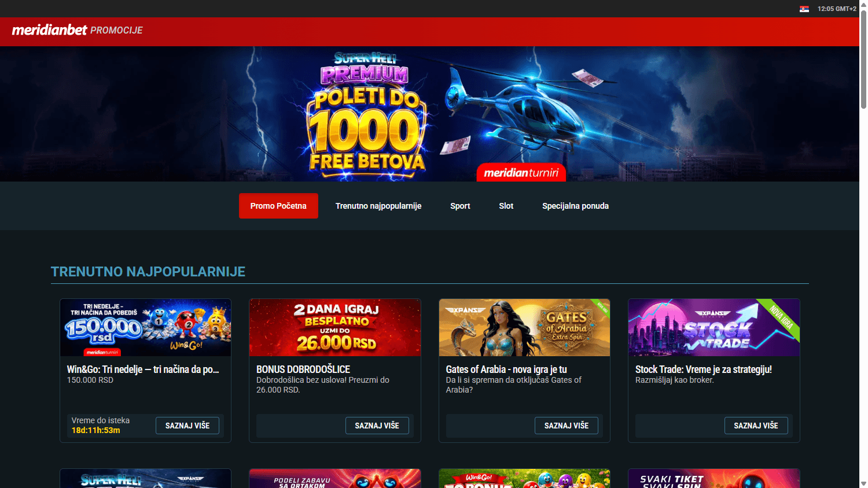Click the scrollbar up arrow
Screen dimensions: 868x488
click(863, 3)
